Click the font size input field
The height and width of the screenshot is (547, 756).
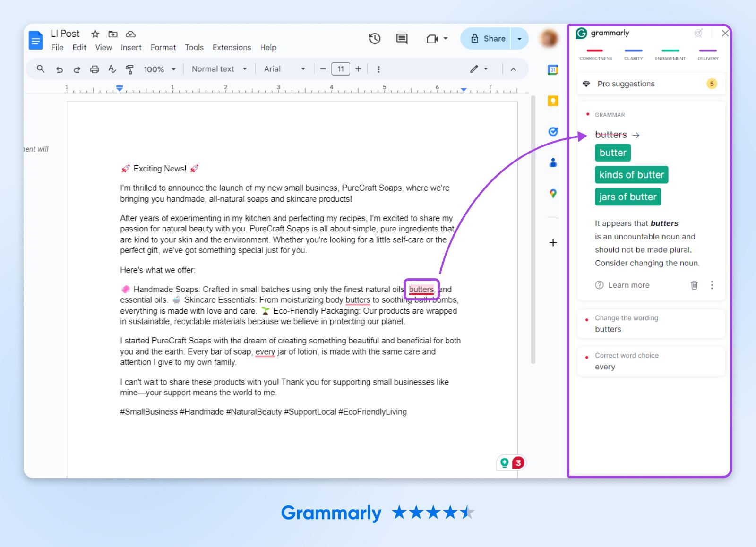click(x=341, y=69)
